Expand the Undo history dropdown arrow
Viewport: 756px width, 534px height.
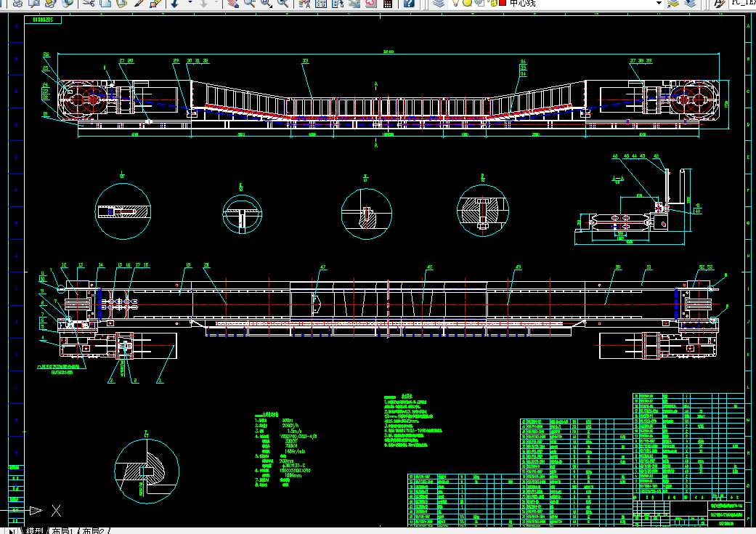[x=190, y=3]
